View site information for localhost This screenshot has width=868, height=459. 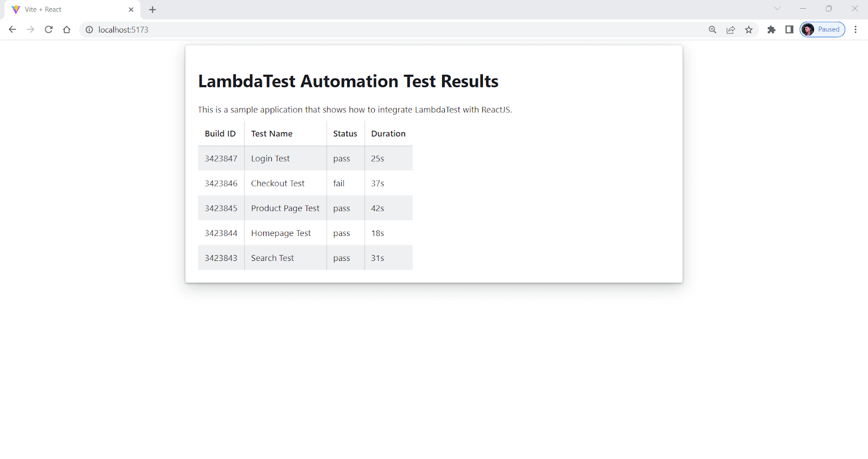pos(90,30)
